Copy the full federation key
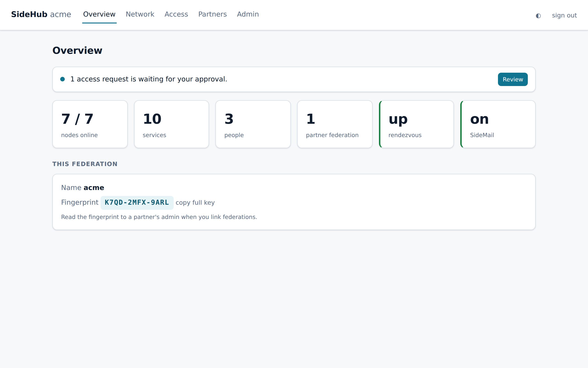 [x=195, y=202]
